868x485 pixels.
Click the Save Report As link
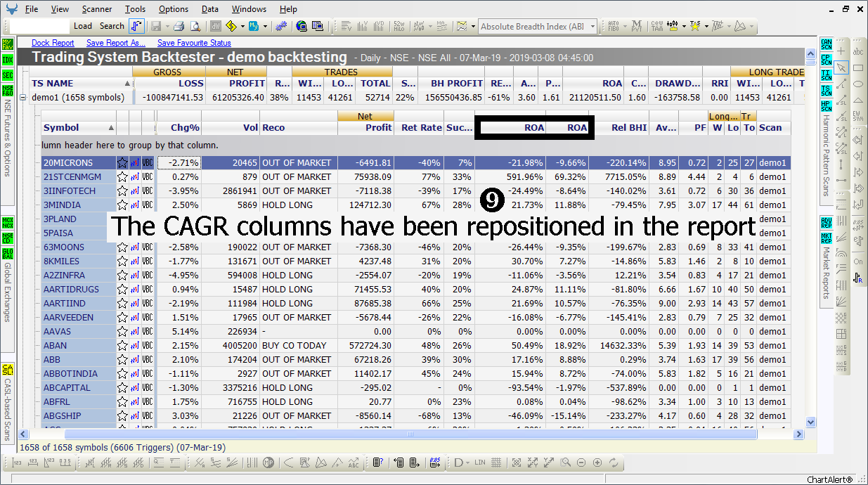pyautogui.click(x=116, y=43)
